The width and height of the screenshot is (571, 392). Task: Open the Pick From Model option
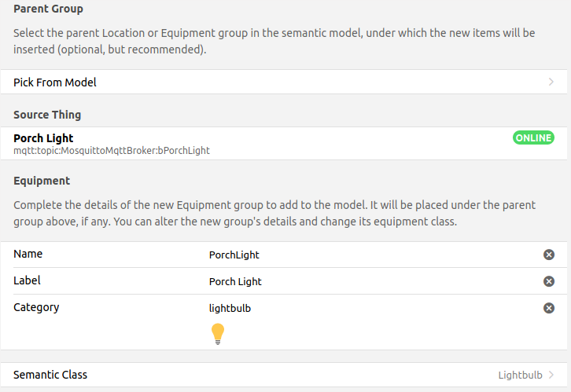click(55, 82)
